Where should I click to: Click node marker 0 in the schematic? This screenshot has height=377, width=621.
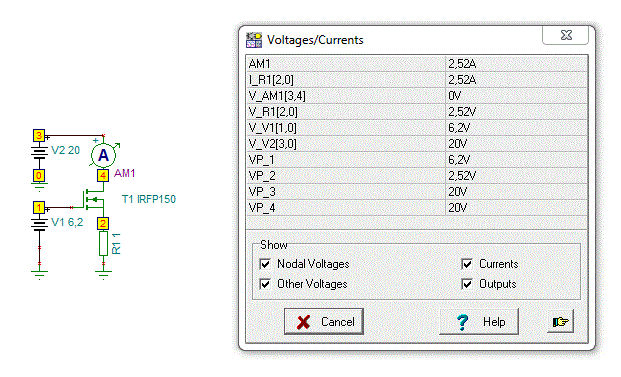point(39,175)
